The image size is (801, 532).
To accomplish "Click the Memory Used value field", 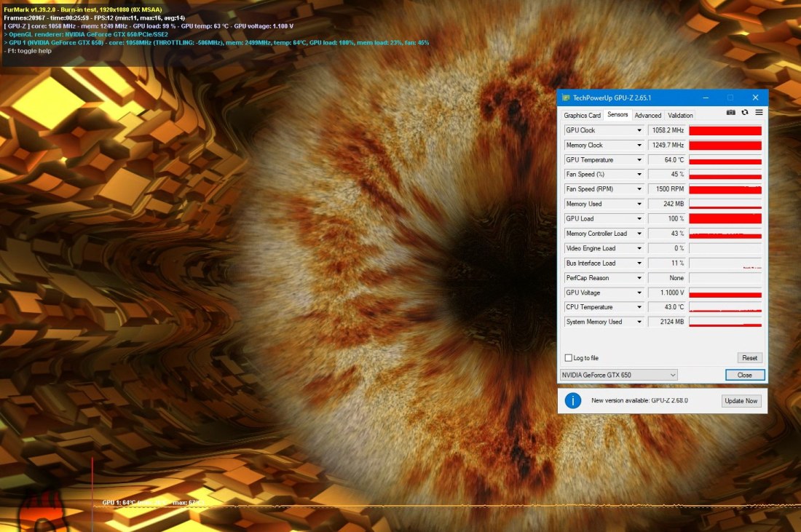I will 667,204.
